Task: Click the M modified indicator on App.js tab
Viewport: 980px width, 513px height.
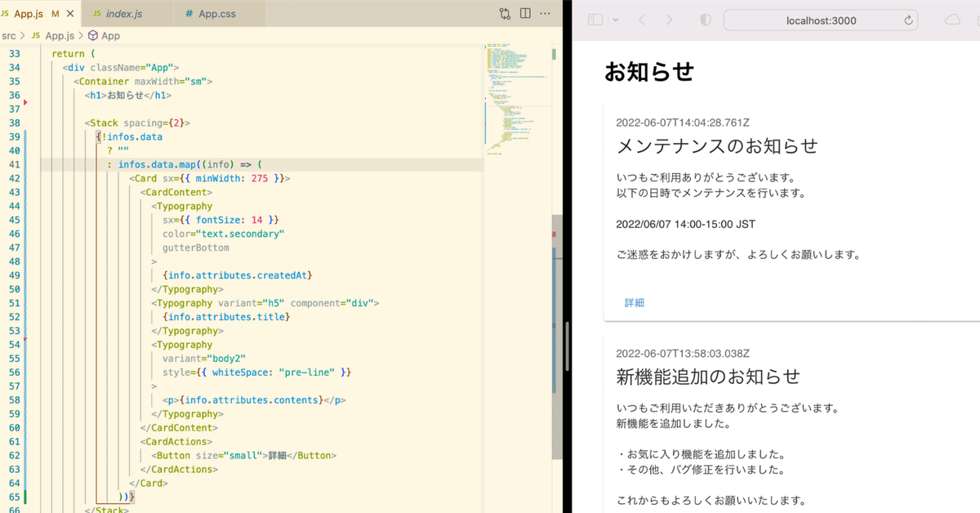Action: coord(56,14)
